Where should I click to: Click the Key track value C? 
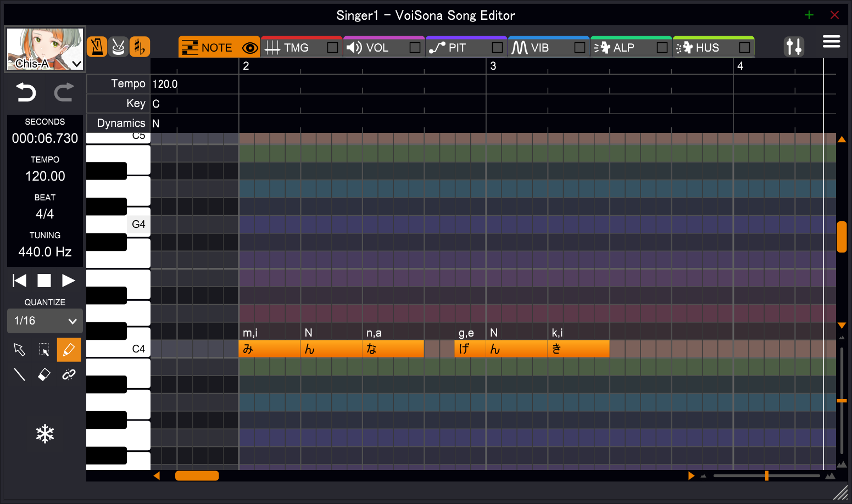[x=156, y=104]
